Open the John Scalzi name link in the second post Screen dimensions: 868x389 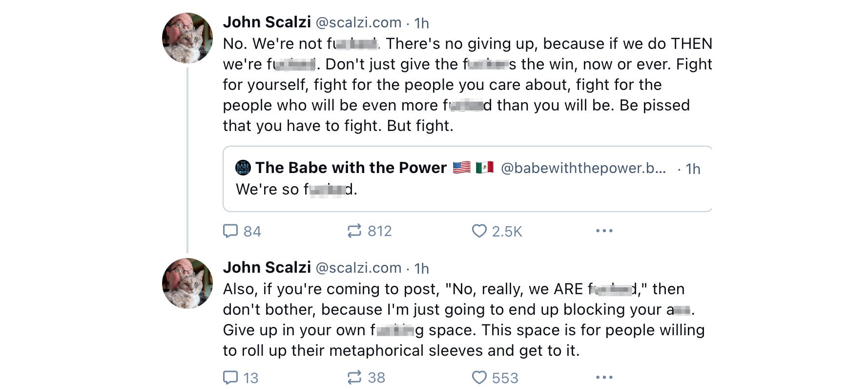click(x=267, y=268)
